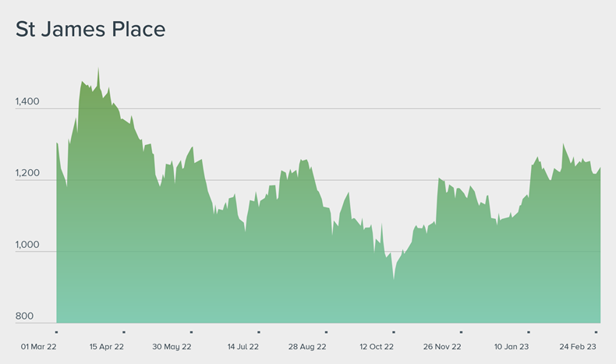
Task: Select the 01 Mar 22 date label
Action: [x=38, y=347]
